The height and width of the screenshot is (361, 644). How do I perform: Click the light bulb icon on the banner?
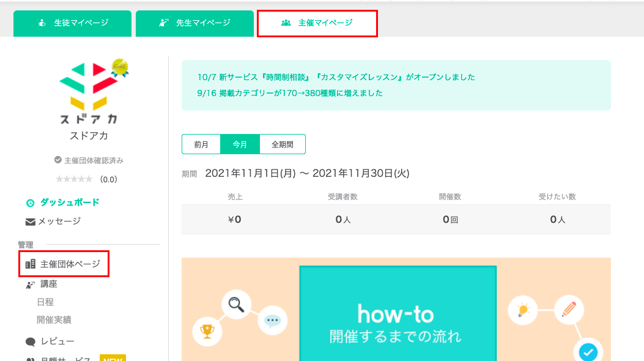(523, 310)
